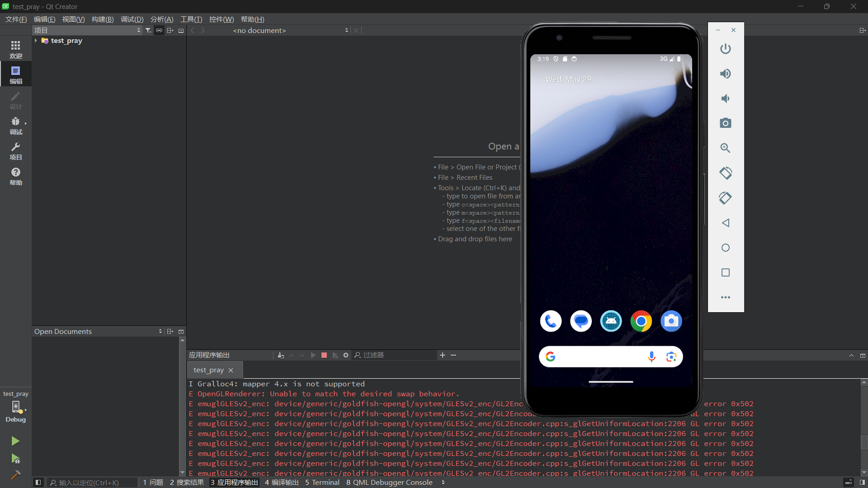Open the no document file dropdown
Image resolution: width=868 pixels, height=488 pixels.
point(289,30)
